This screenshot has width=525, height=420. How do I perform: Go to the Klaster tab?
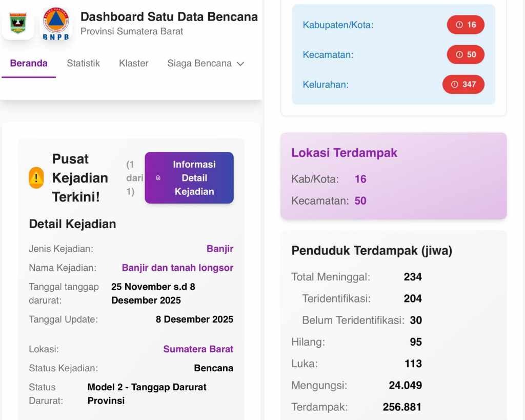133,64
